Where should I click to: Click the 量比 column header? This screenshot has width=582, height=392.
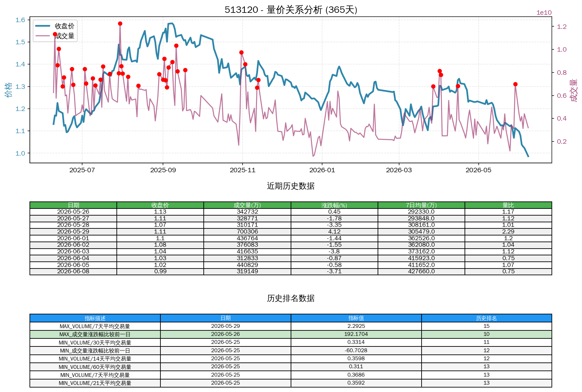(x=508, y=205)
